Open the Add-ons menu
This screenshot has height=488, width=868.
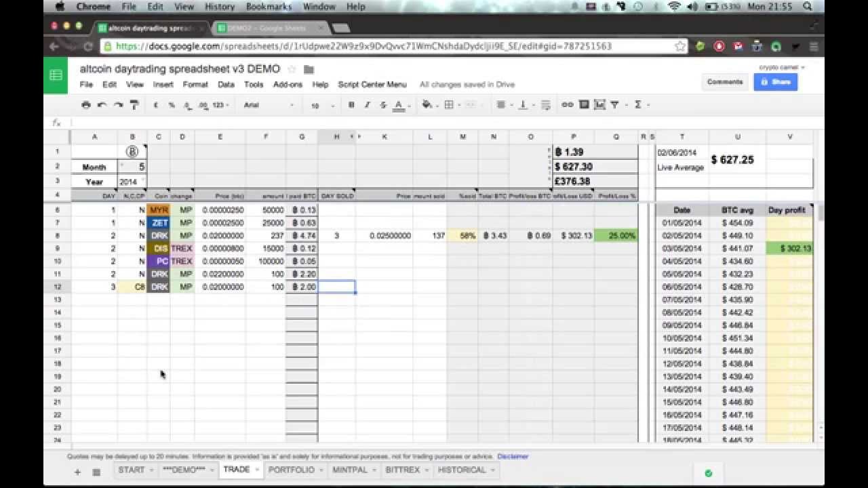click(x=288, y=85)
